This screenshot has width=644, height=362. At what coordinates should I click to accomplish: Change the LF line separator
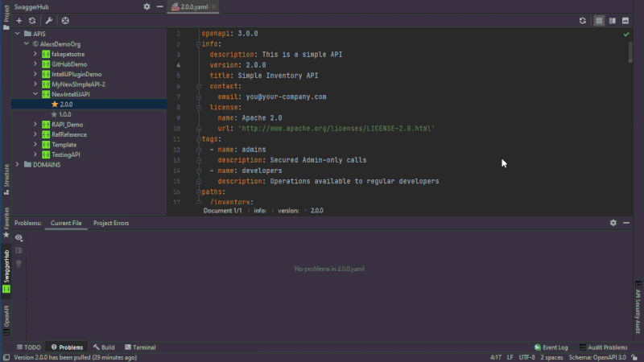510,357
